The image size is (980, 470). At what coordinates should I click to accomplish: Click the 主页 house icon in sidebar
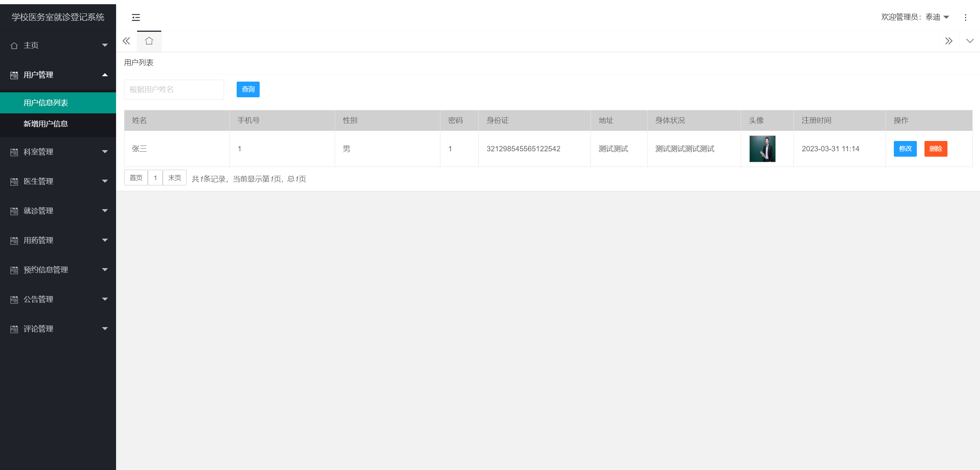click(x=14, y=46)
